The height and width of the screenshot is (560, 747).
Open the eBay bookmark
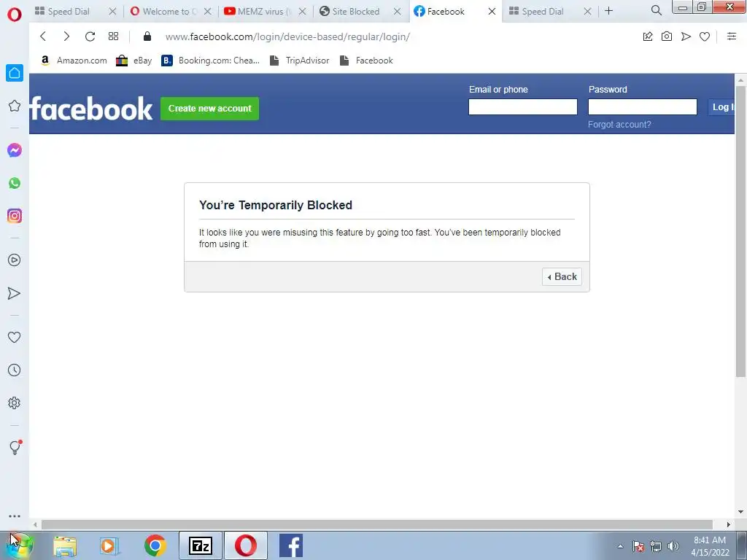tap(134, 61)
